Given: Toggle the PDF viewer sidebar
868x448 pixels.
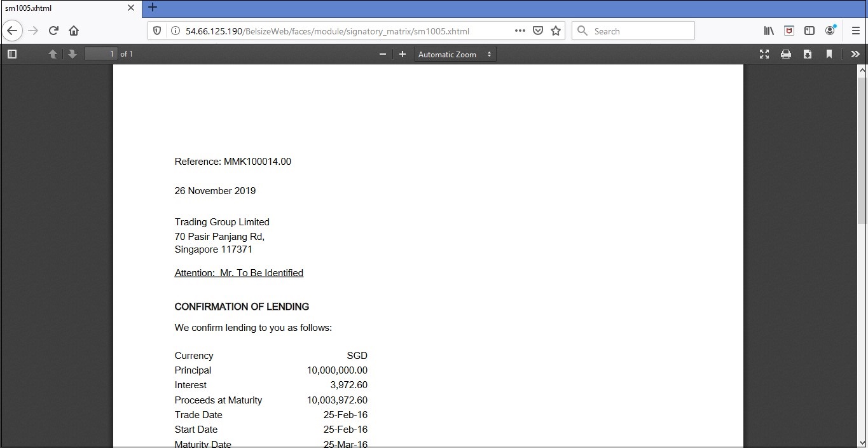Looking at the screenshot, I should [11, 54].
